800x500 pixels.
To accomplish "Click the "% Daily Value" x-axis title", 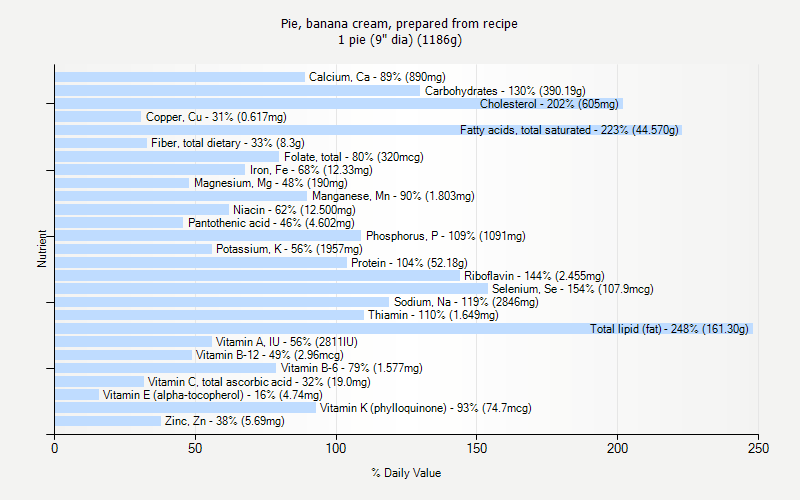I will pos(406,473).
